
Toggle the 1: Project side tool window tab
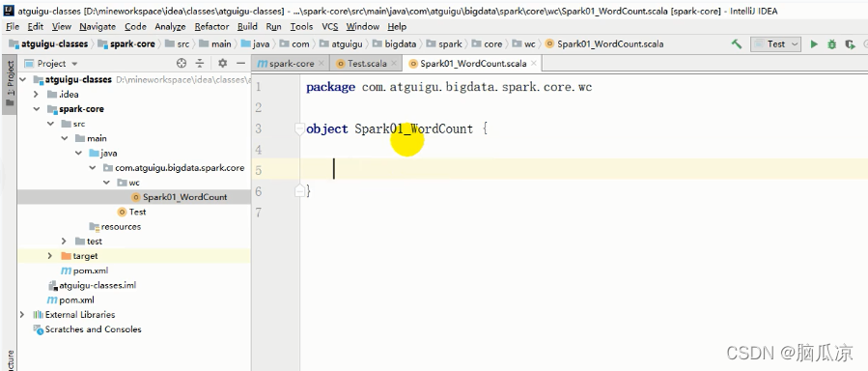pyautogui.click(x=10, y=84)
